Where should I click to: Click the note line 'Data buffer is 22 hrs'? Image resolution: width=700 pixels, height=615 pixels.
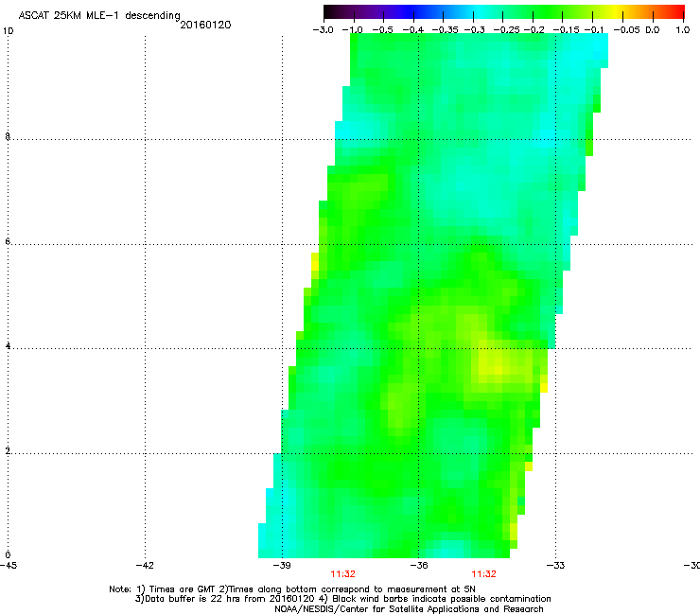point(343,599)
